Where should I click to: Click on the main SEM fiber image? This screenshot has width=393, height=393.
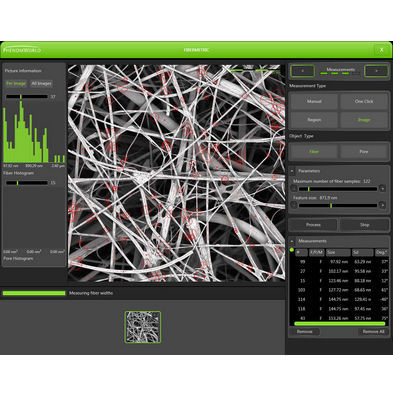[x=176, y=173]
